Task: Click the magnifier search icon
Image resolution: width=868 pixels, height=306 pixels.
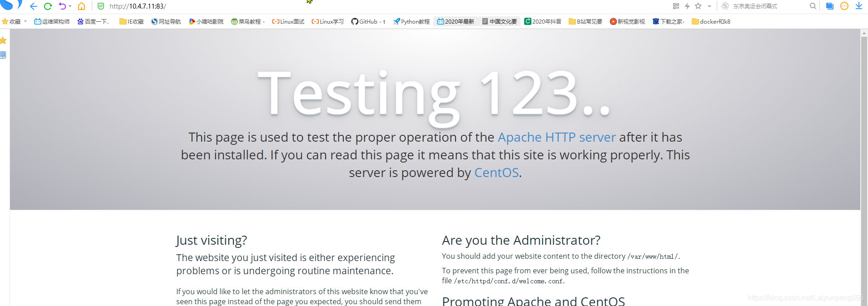Action: click(813, 6)
